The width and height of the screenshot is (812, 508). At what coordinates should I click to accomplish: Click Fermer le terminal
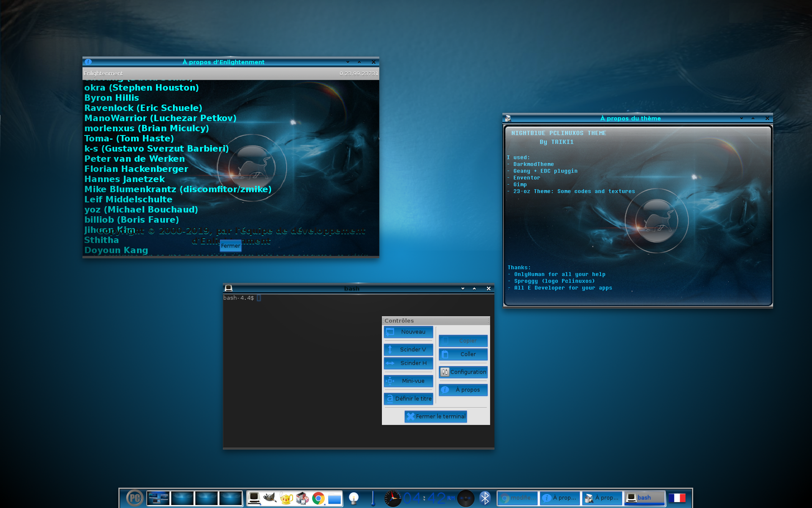(x=436, y=417)
